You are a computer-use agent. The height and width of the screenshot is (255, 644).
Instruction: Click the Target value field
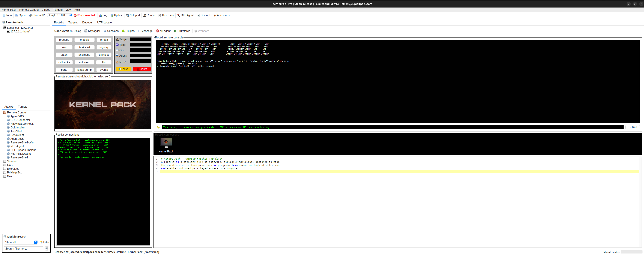coord(140,39)
